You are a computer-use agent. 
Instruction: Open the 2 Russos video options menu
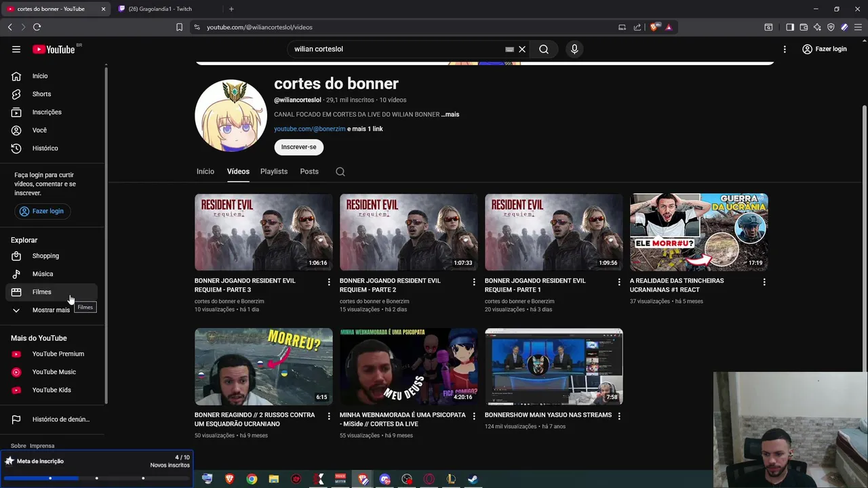tap(329, 416)
